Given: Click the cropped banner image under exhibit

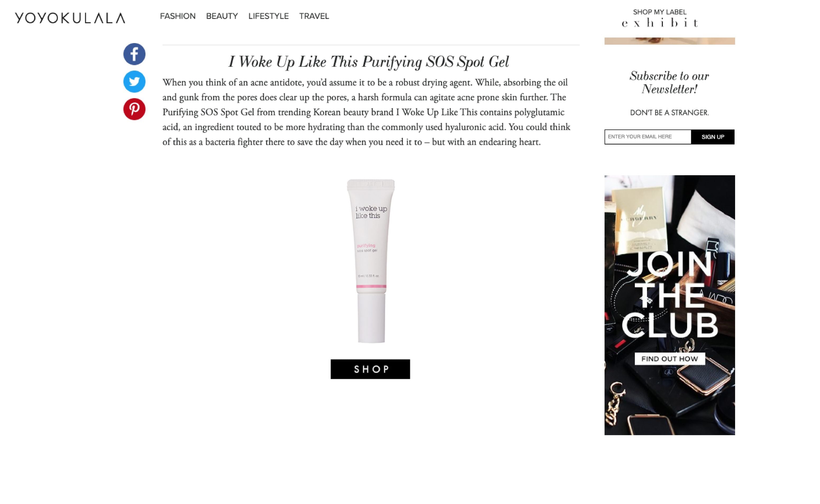Looking at the screenshot, I should point(669,41).
